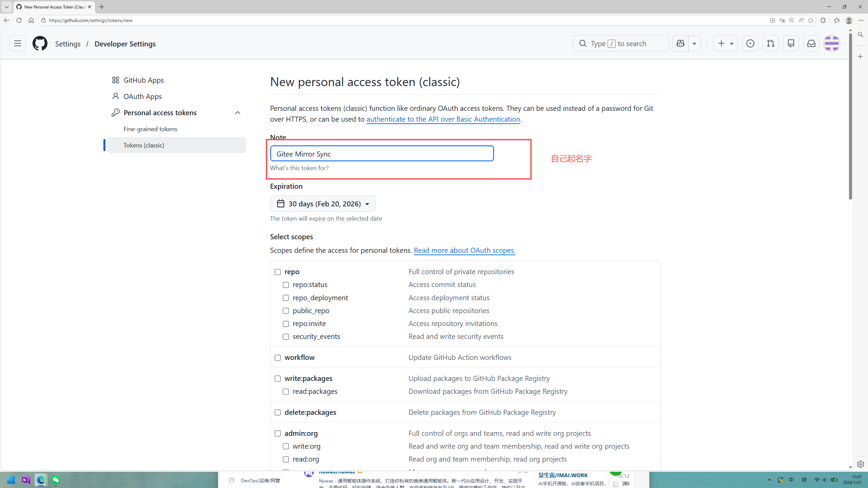The height and width of the screenshot is (488, 868).
Task: Open Read more about OAuth scopes link
Action: (x=464, y=250)
